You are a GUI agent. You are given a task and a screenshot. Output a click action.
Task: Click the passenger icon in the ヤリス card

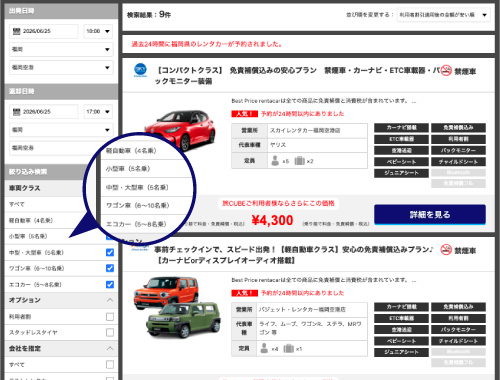(x=275, y=161)
